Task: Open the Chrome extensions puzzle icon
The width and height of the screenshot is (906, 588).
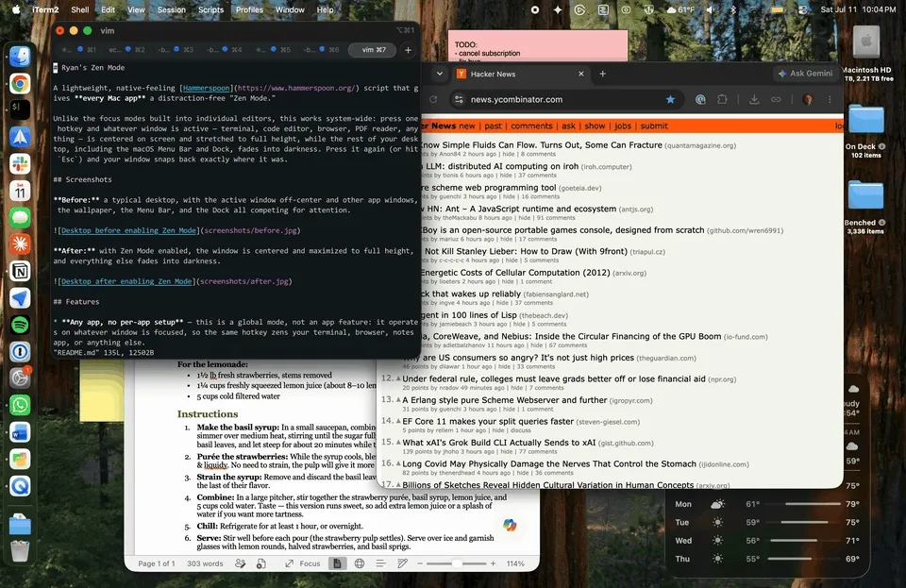Action: coord(722,99)
